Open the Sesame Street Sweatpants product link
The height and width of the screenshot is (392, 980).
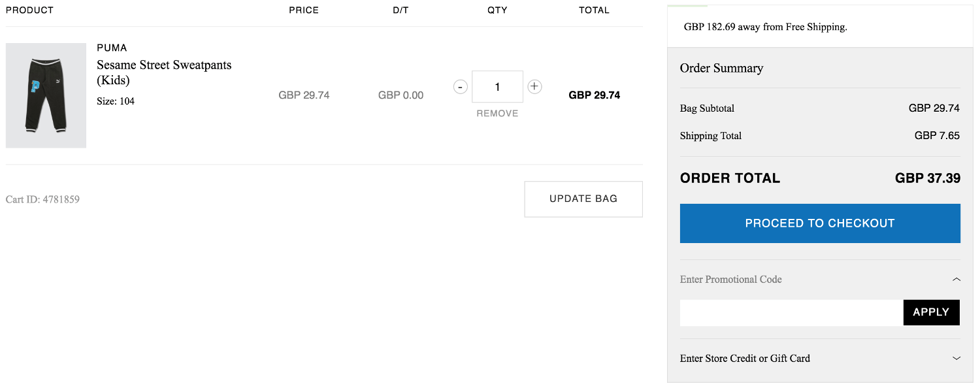[163, 72]
